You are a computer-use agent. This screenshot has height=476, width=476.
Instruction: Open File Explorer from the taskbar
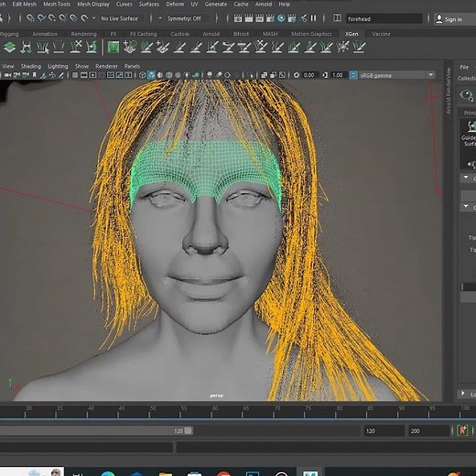(x=166, y=473)
